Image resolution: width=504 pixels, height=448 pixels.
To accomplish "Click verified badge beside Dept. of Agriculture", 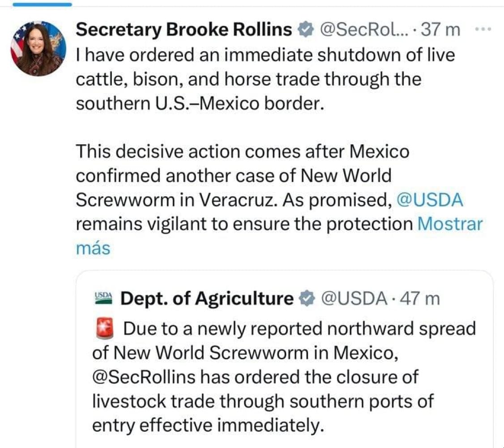I will point(307,298).
